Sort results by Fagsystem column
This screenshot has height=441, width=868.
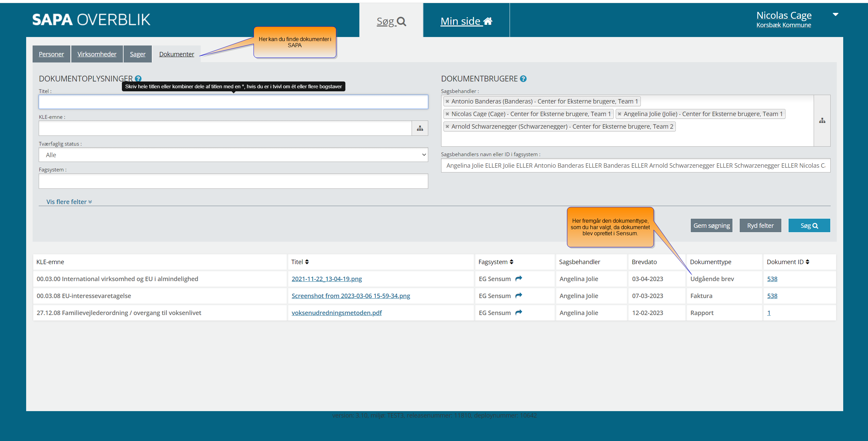(x=511, y=262)
